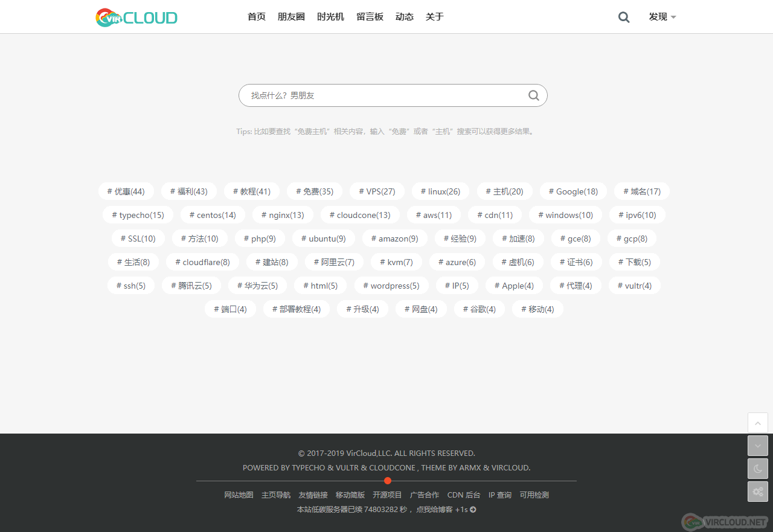Image resolution: width=773 pixels, height=532 pixels.
Task: Select the 福利(43) tag
Action: 189,191
